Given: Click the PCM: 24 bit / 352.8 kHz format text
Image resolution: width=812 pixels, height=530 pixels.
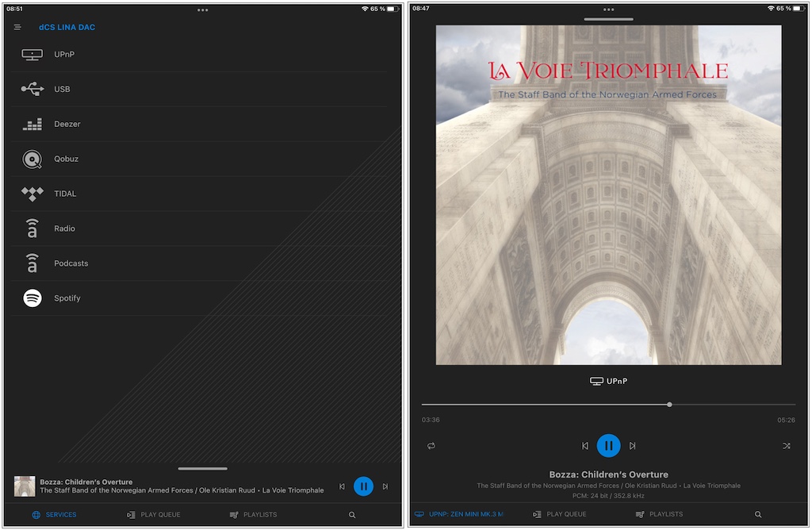Looking at the screenshot, I should (608, 496).
